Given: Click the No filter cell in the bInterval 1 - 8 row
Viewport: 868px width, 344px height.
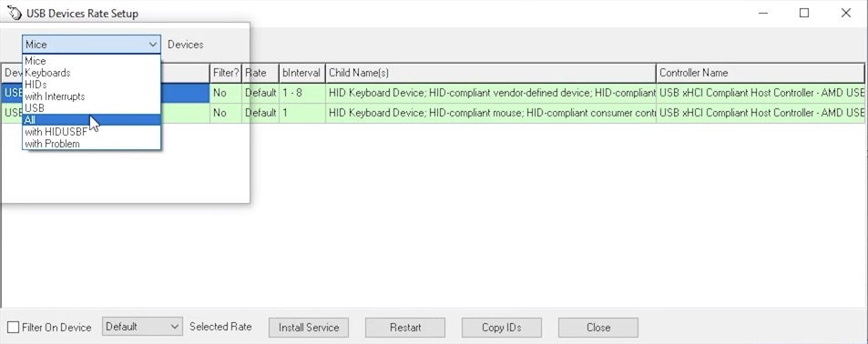Looking at the screenshot, I should (225, 93).
